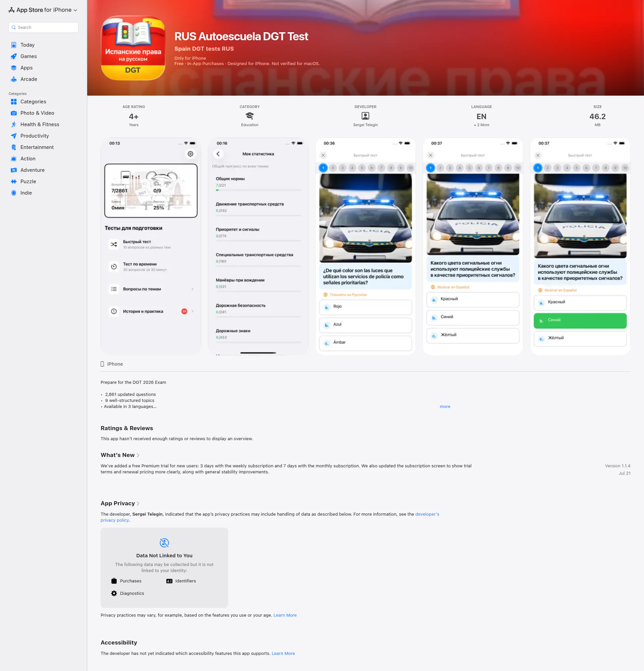Open the Arcade joystick icon
This screenshot has height=671, width=644.
tap(14, 79)
